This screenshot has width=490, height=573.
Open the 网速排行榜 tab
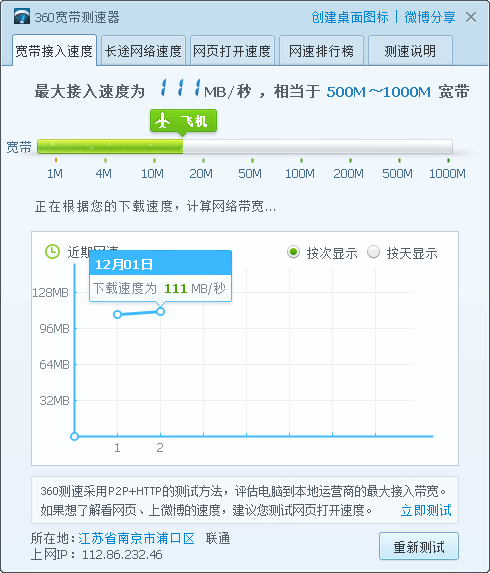[321, 51]
